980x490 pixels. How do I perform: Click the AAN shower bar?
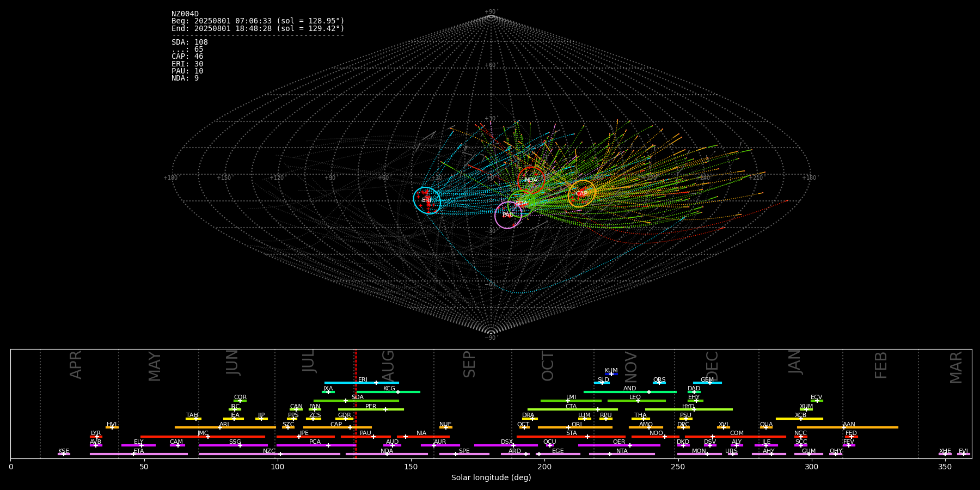click(x=848, y=427)
